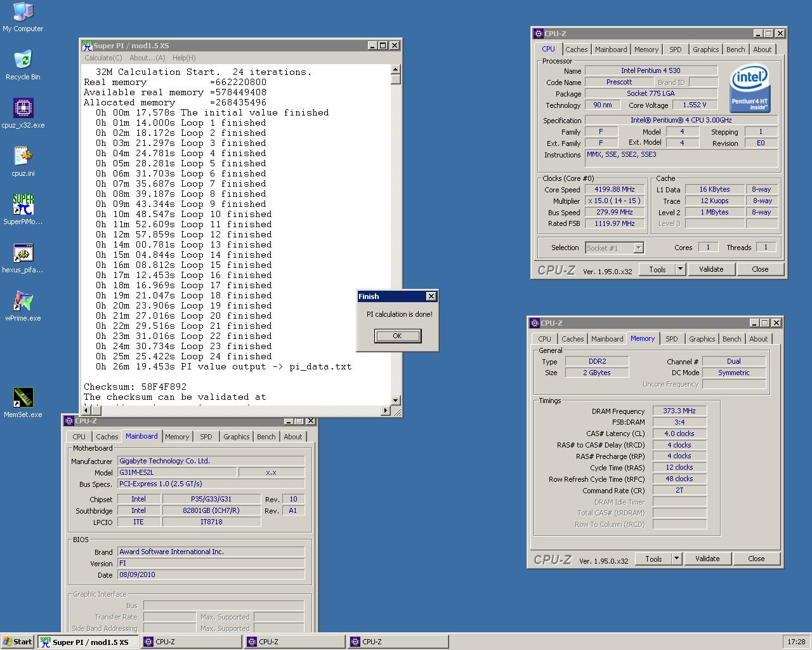Switch to Caches tab in Mainboard CPU-Z window
The width and height of the screenshot is (812, 650).
(107, 437)
